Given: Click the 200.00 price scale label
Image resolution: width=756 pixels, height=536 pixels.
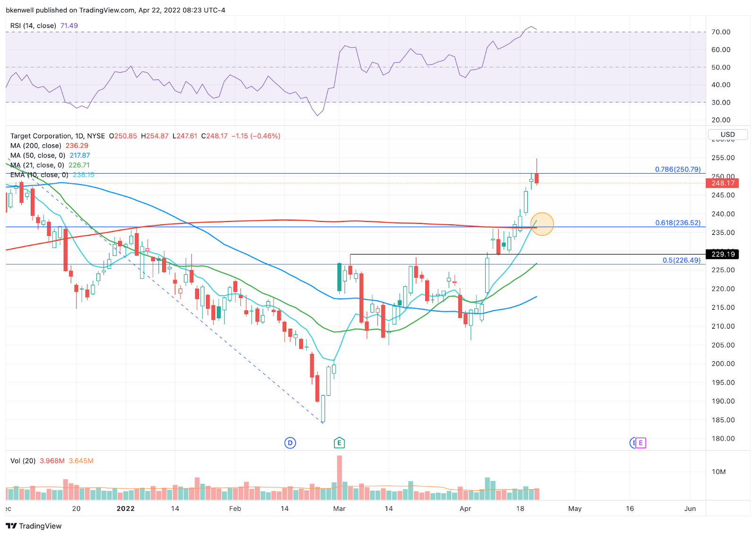Looking at the screenshot, I should [x=723, y=364].
